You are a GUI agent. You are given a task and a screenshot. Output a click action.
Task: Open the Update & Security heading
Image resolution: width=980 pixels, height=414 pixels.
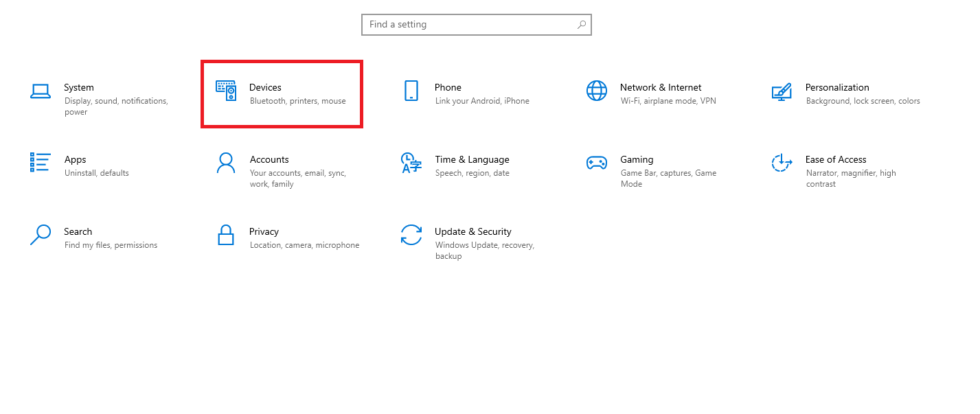click(x=473, y=231)
